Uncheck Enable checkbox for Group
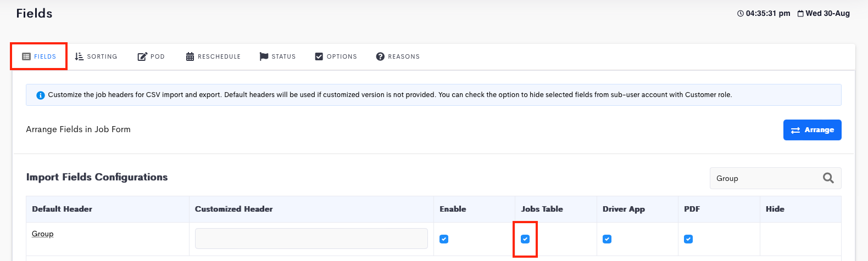868x261 pixels. pyautogui.click(x=444, y=239)
